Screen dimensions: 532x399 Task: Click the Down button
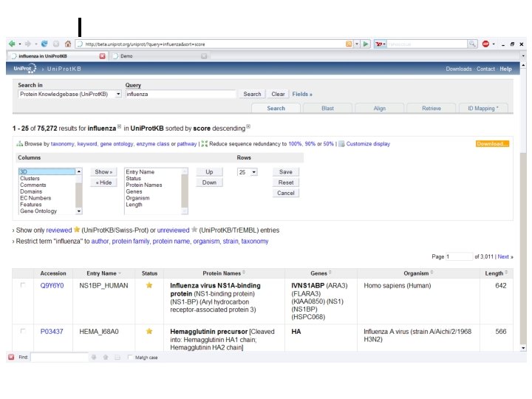pyautogui.click(x=209, y=183)
